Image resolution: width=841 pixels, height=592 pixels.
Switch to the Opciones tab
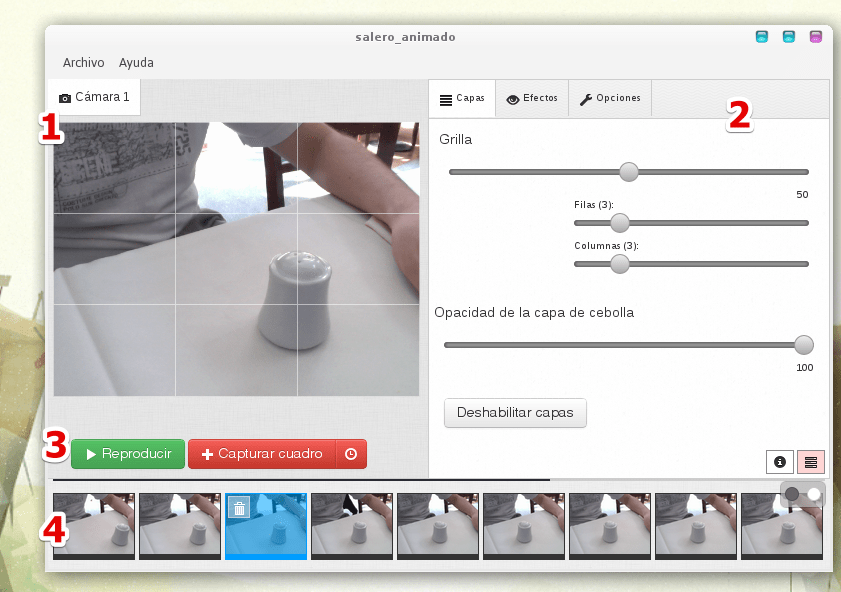click(x=610, y=99)
